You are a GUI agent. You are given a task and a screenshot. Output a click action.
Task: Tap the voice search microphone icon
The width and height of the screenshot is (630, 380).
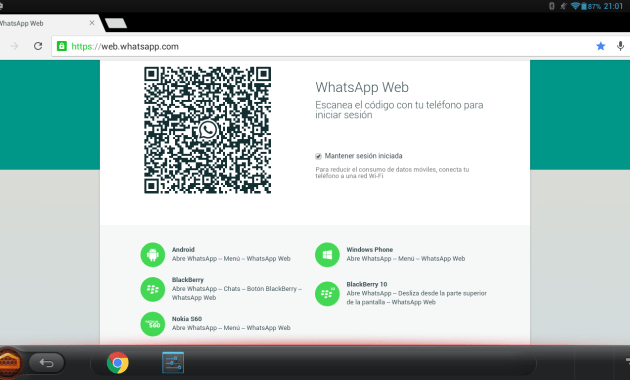(620, 46)
